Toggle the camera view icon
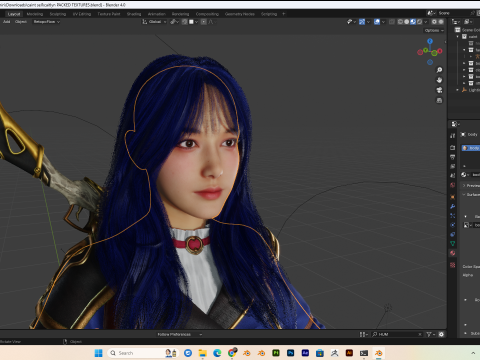Screen dimensions: 480x360 439,90
